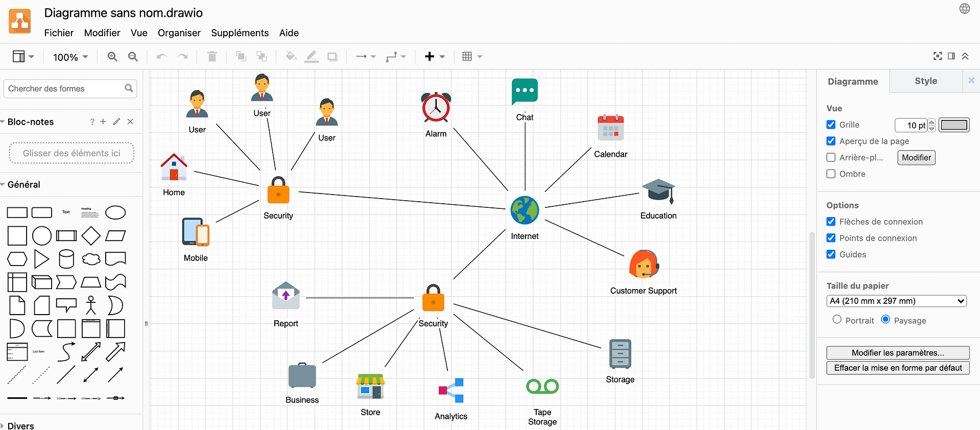Open the 100% zoom level dropdown

(70, 57)
